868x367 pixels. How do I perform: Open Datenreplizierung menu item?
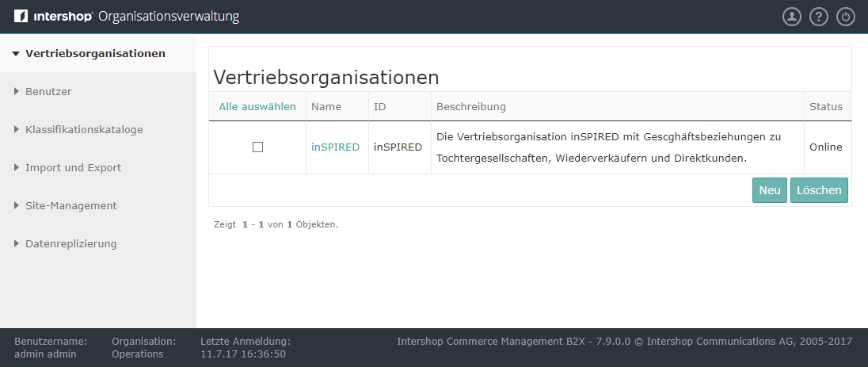tap(70, 243)
